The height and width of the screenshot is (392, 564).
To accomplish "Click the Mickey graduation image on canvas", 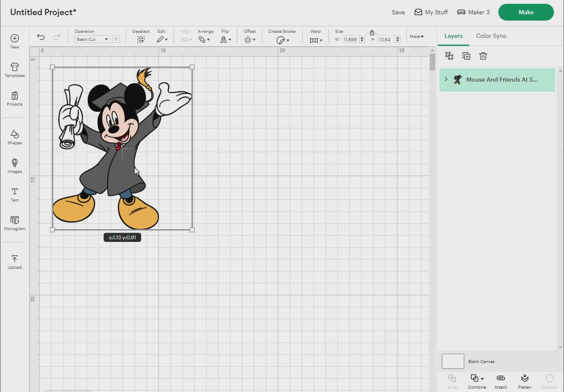I will (122, 148).
